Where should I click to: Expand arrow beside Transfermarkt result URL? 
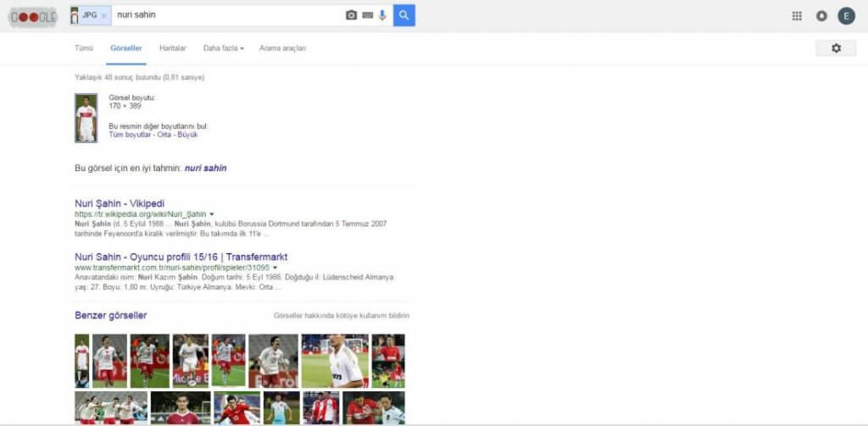[275, 268]
